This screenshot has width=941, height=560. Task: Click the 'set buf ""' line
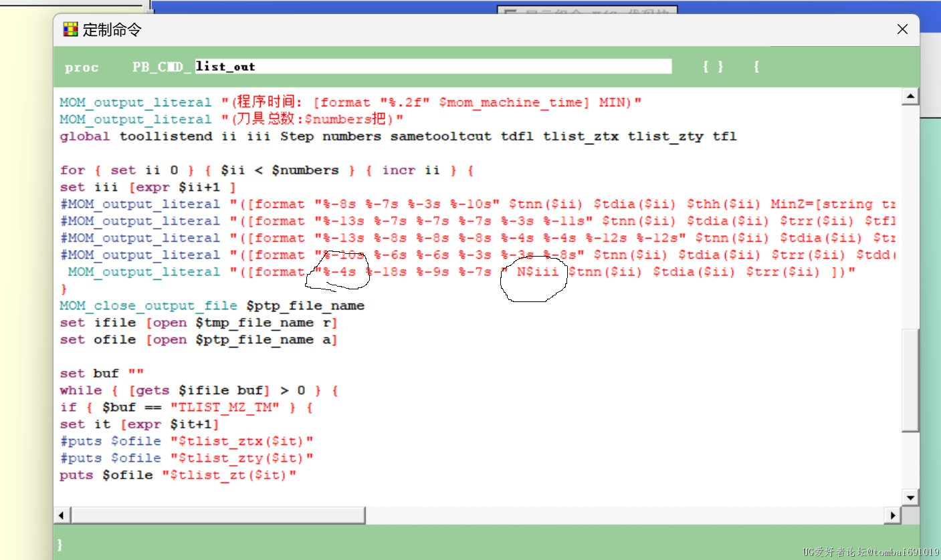coord(102,374)
